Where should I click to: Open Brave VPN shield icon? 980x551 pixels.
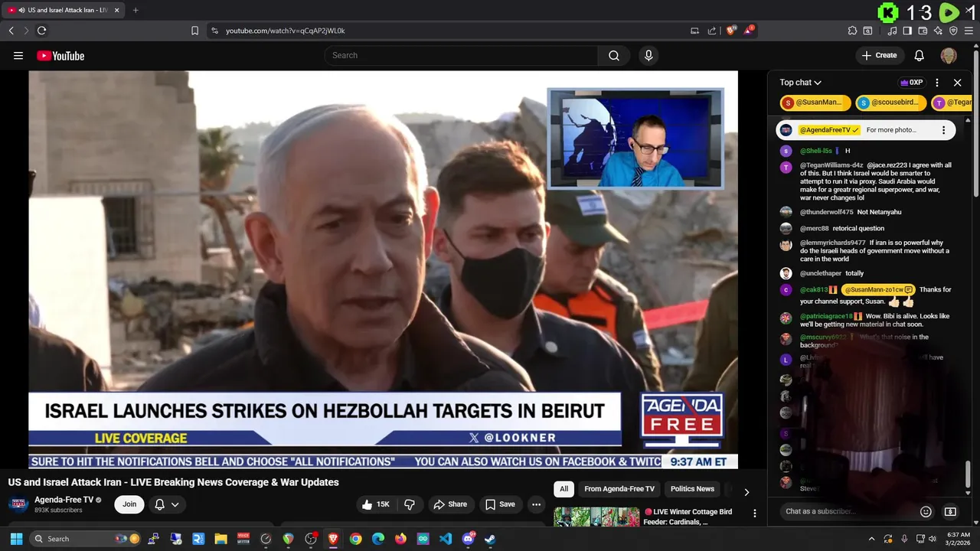tap(953, 31)
